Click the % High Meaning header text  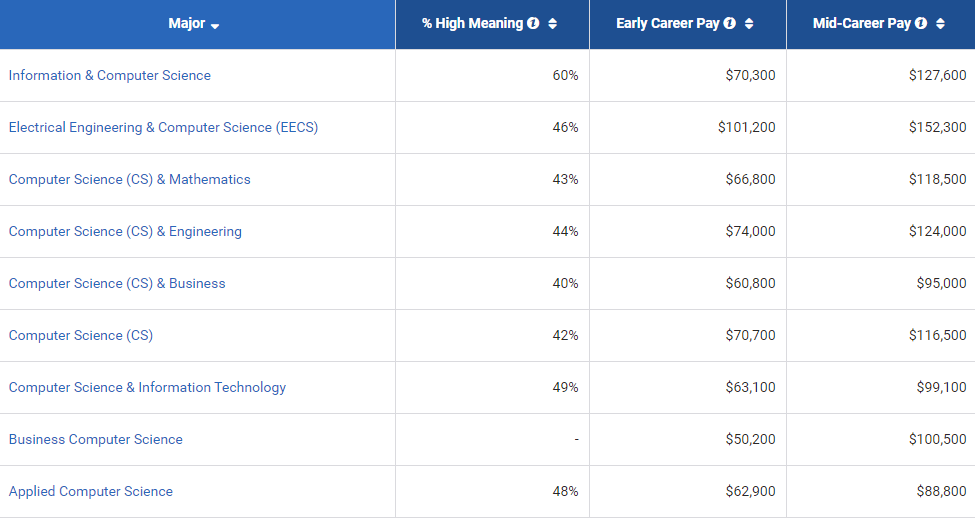tap(472, 24)
